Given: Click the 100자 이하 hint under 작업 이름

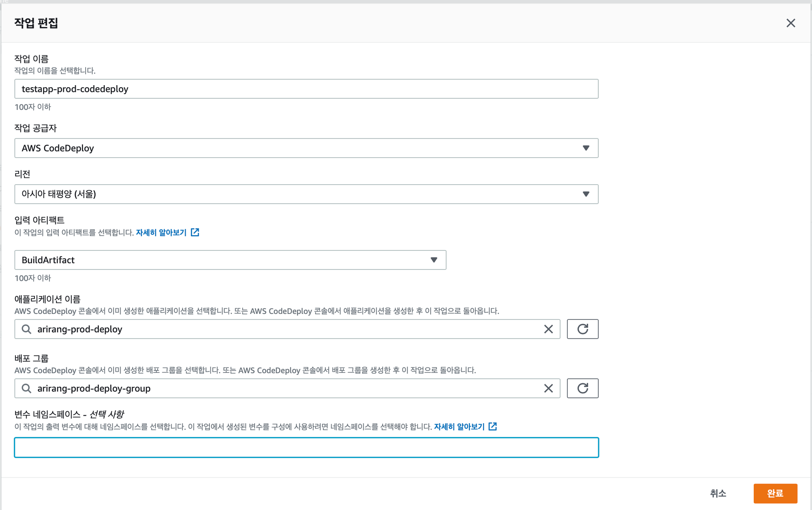Looking at the screenshot, I should point(33,107).
